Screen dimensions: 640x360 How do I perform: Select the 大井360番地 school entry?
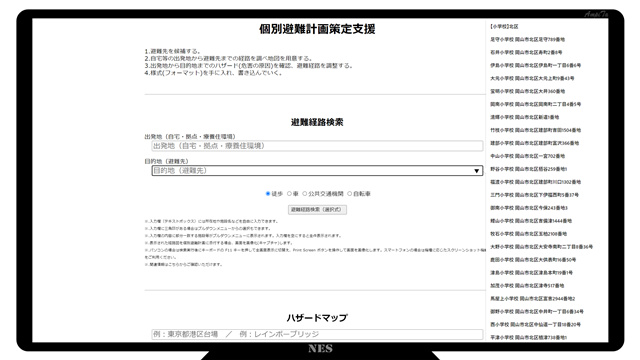click(x=527, y=91)
